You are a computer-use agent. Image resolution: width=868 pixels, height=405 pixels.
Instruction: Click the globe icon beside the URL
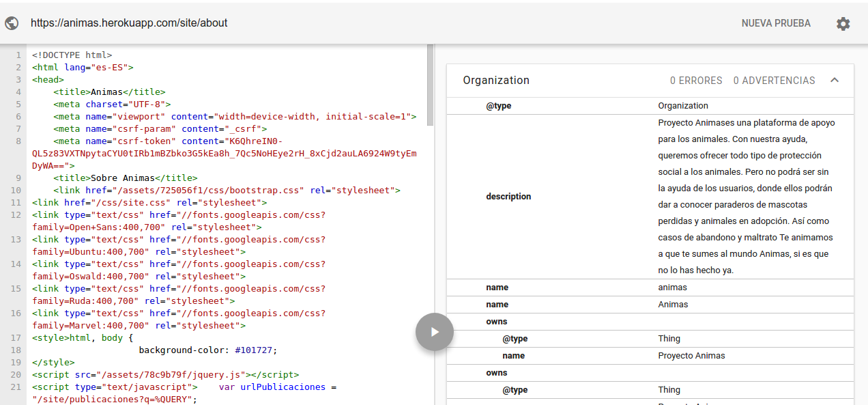12,23
